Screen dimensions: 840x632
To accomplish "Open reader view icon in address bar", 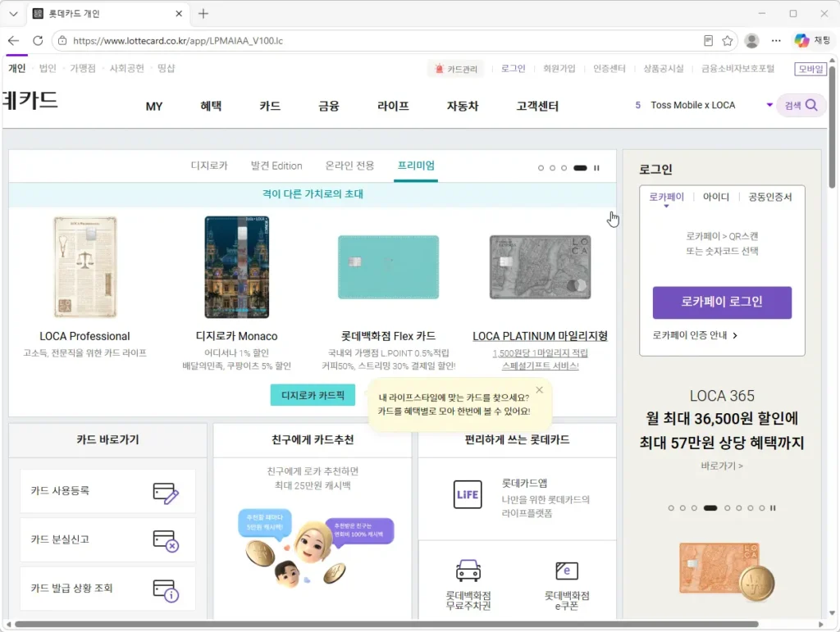I will coord(708,41).
